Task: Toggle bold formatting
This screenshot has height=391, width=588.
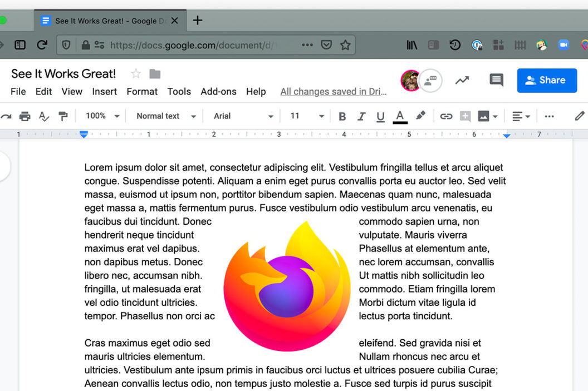Action: click(x=342, y=116)
